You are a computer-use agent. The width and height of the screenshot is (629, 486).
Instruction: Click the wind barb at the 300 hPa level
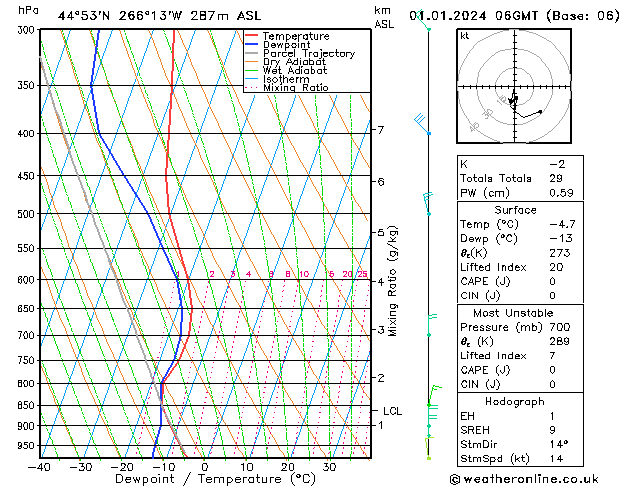424,20
